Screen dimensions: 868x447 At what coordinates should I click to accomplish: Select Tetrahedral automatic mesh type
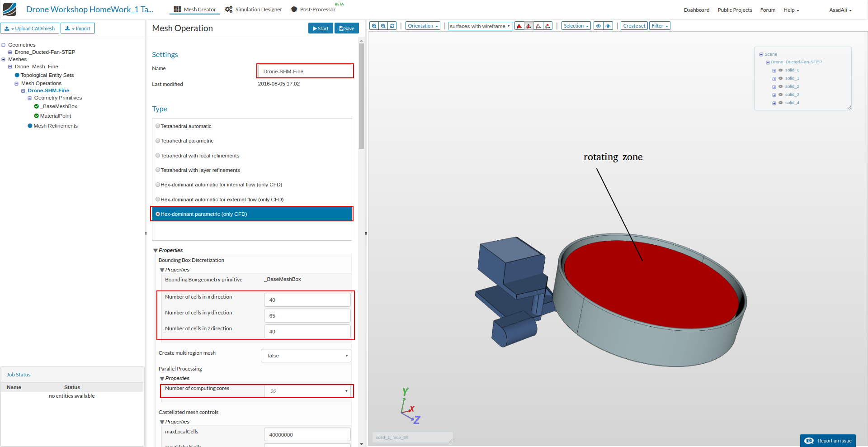[158, 126]
